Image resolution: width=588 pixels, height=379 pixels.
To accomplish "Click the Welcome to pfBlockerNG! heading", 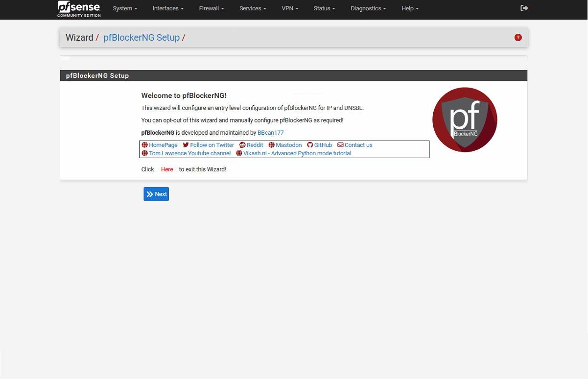I will [x=184, y=95].
